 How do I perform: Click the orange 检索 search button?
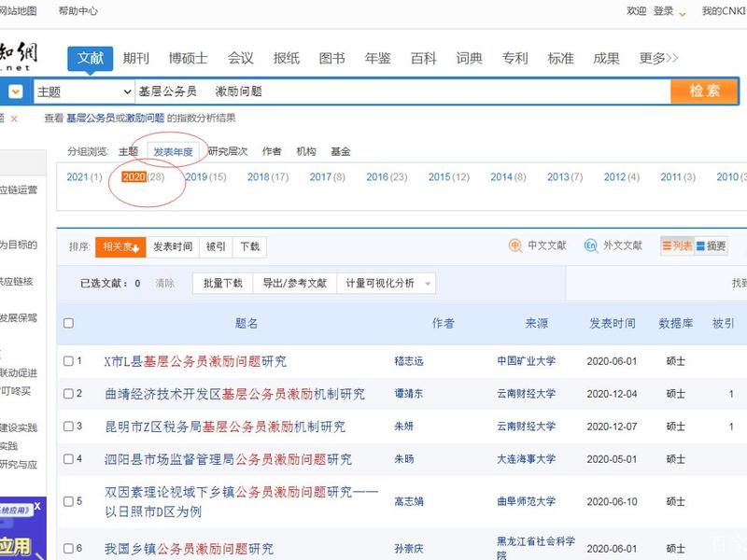[x=704, y=91]
